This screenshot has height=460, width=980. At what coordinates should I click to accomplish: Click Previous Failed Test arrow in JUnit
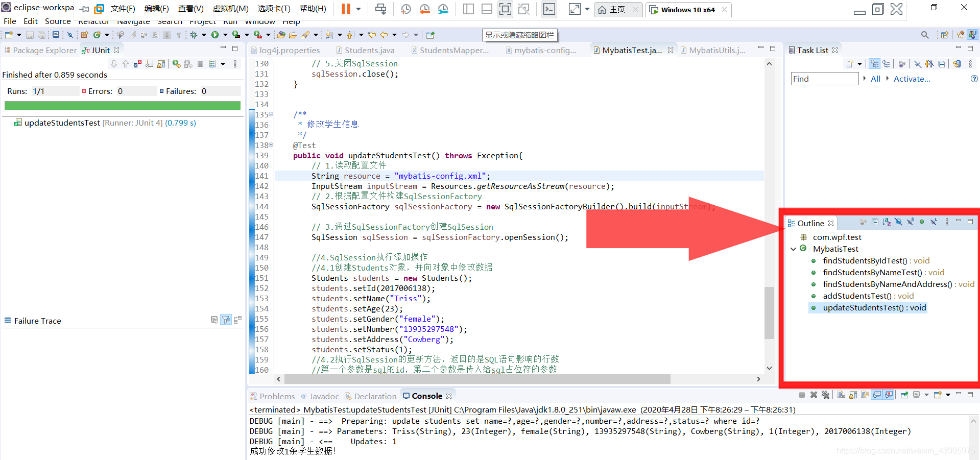[126, 64]
